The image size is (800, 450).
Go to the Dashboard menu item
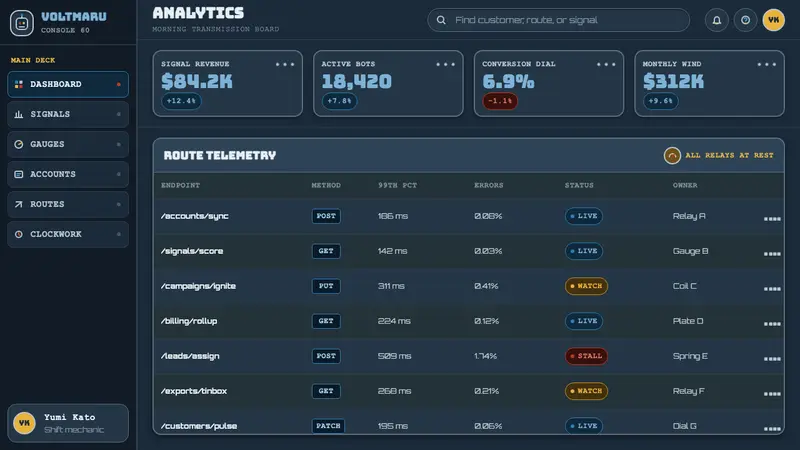point(68,84)
